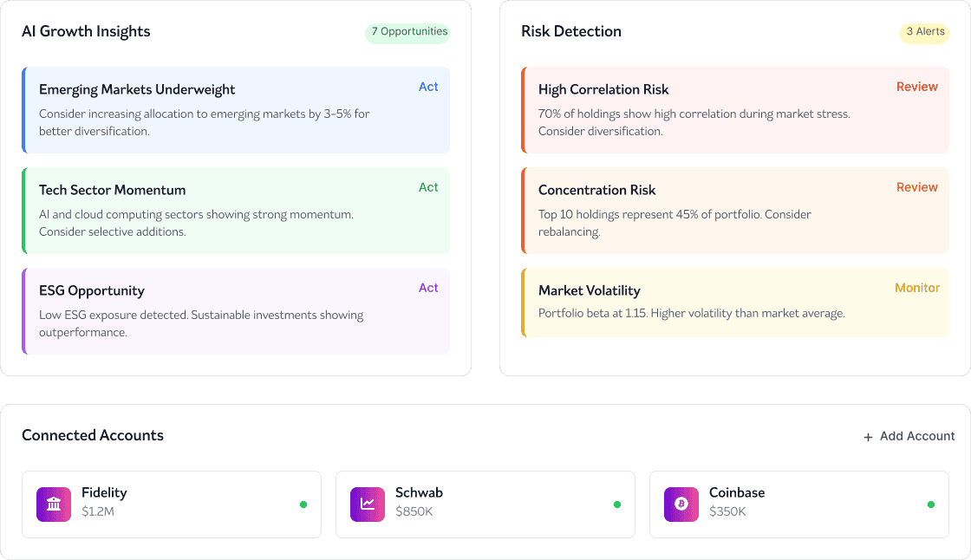
Task: Act on the Emerging Markets Underweight suggestion
Action: coord(428,87)
